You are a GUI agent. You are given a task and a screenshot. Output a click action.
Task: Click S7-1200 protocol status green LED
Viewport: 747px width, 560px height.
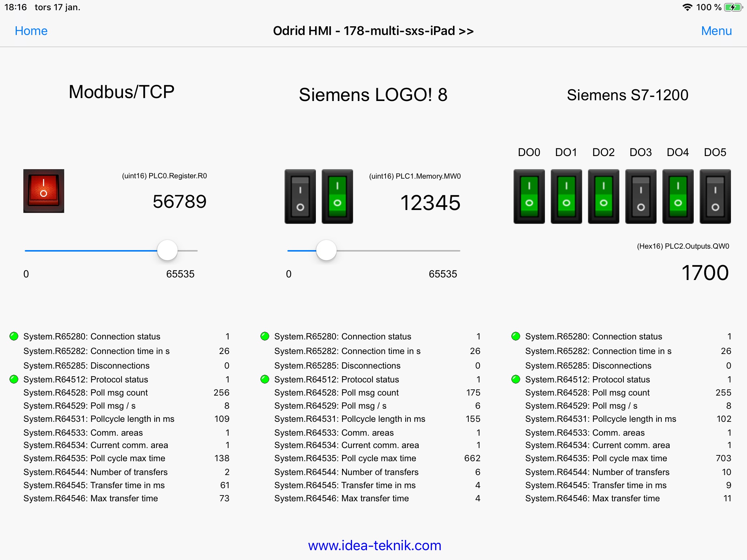click(x=516, y=379)
